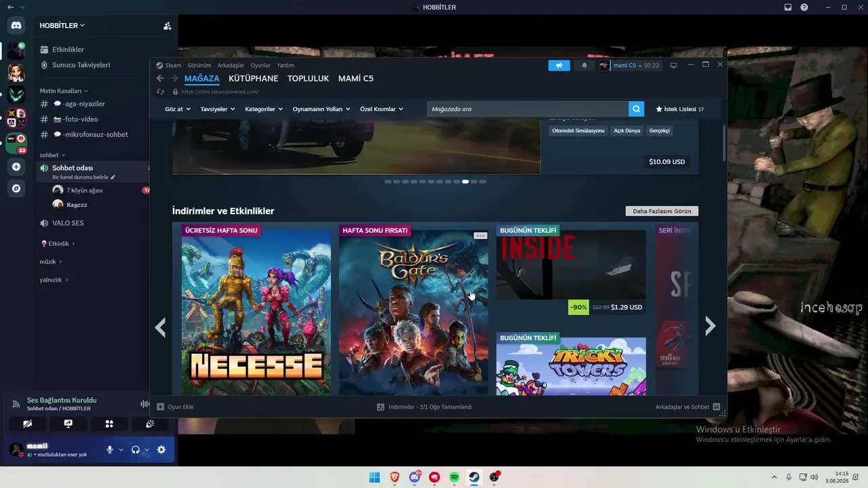Open the Yardım menu in Steam
The height and width of the screenshot is (488, 868).
285,65
